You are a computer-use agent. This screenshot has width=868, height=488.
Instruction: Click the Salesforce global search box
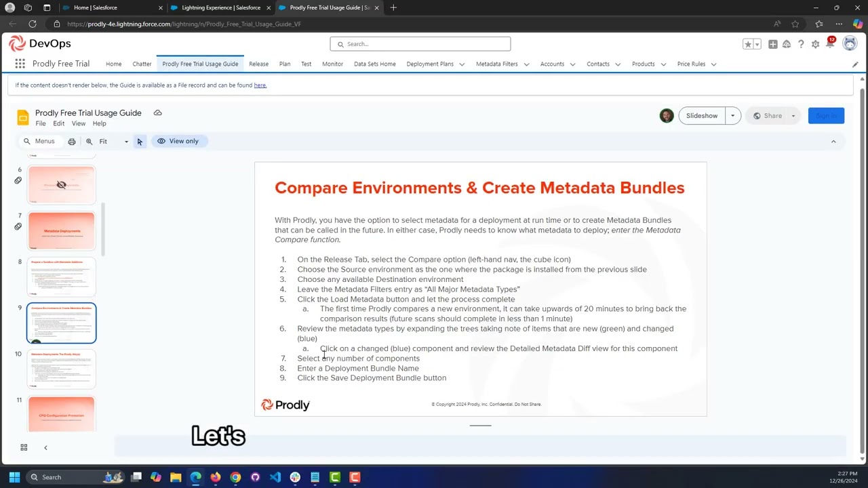(x=420, y=44)
